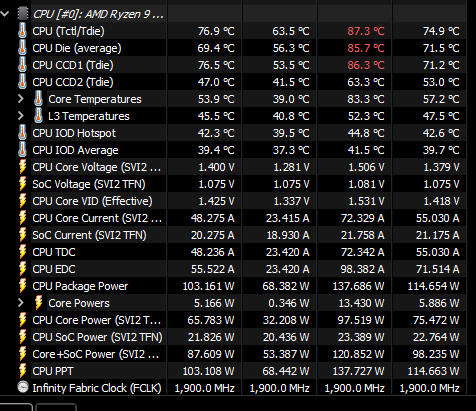This screenshot has height=411, width=476.
Task: Collapse the CPU [#0]: AMD Ryzen 9 section
Action: (x=5, y=14)
